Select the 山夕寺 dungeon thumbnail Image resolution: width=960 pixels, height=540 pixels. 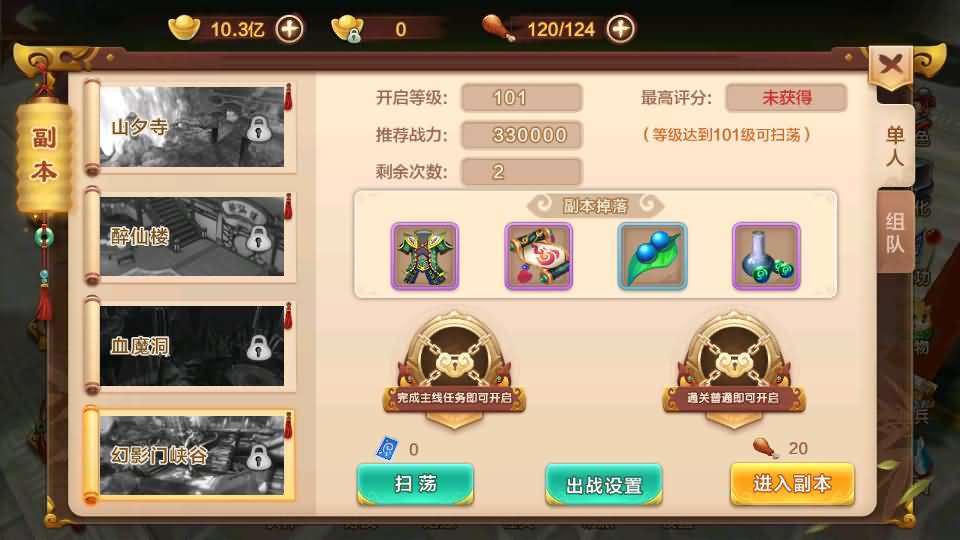click(192, 127)
